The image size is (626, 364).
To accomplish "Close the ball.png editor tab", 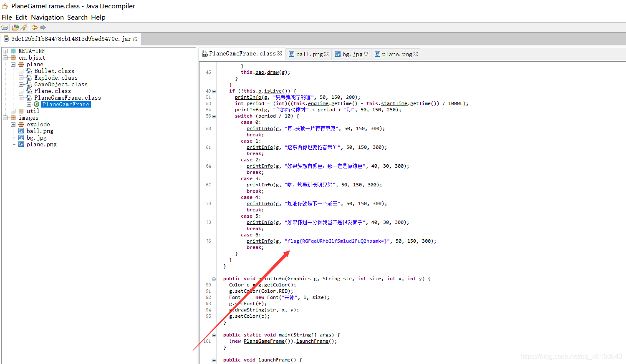I will pos(326,54).
